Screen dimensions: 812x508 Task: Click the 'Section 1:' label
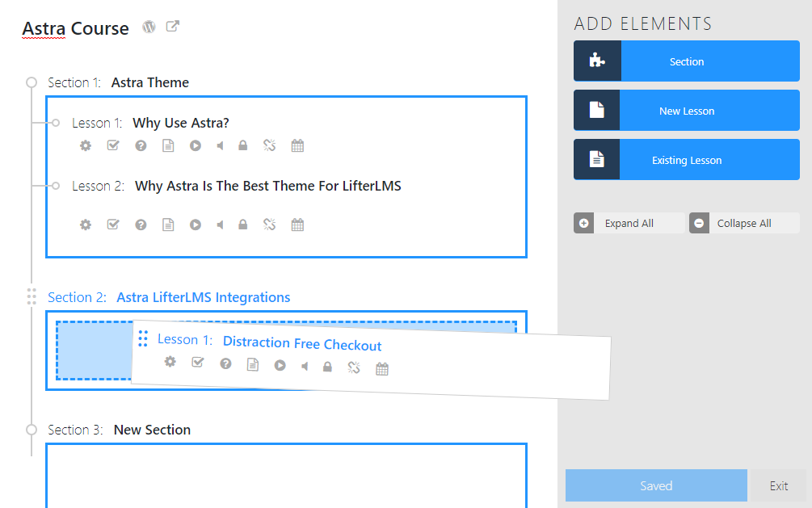(74, 82)
